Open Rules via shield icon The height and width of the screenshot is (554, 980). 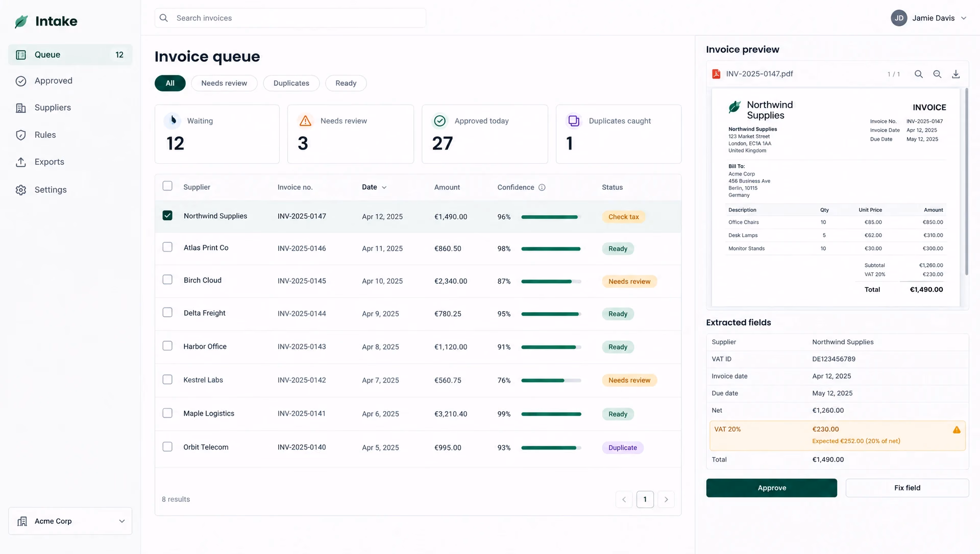click(x=21, y=135)
